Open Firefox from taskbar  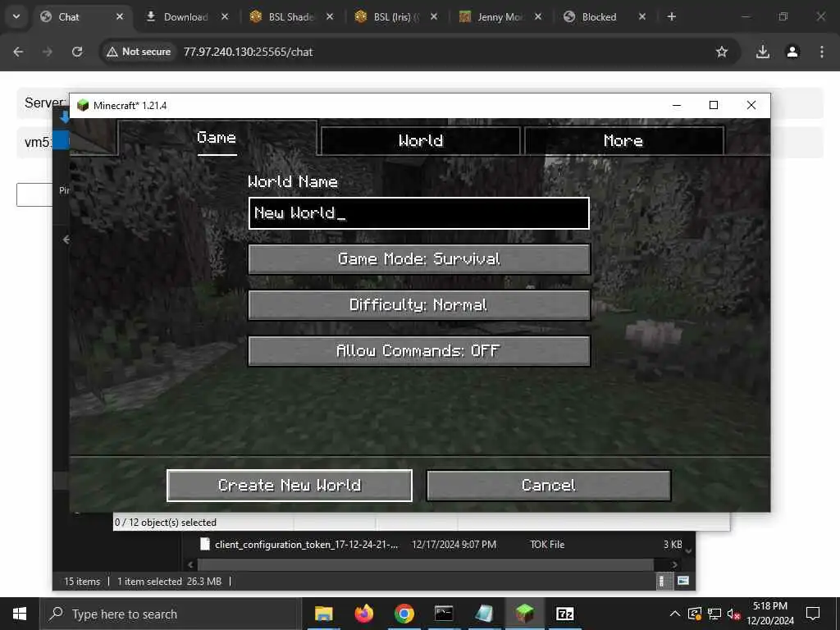point(364,614)
